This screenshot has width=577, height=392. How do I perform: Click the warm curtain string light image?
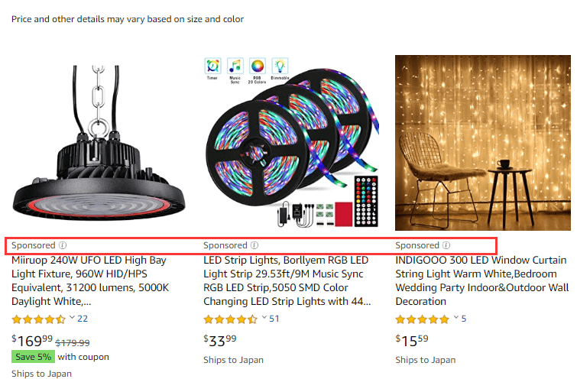coord(483,143)
